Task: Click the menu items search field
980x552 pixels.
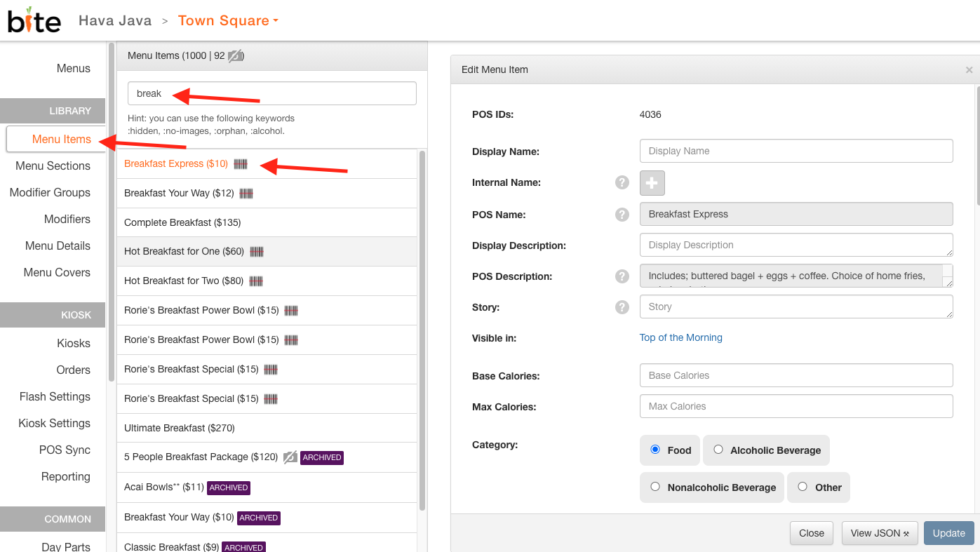Action: (272, 93)
